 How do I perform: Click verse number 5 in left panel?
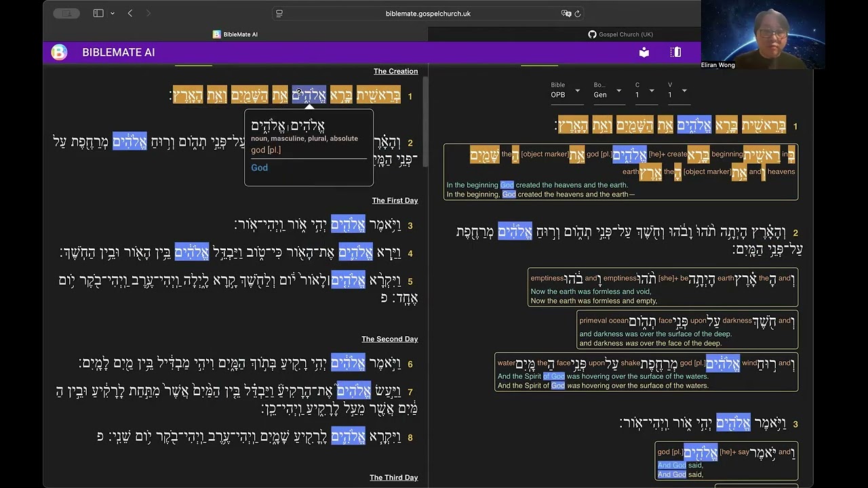coord(410,281)
